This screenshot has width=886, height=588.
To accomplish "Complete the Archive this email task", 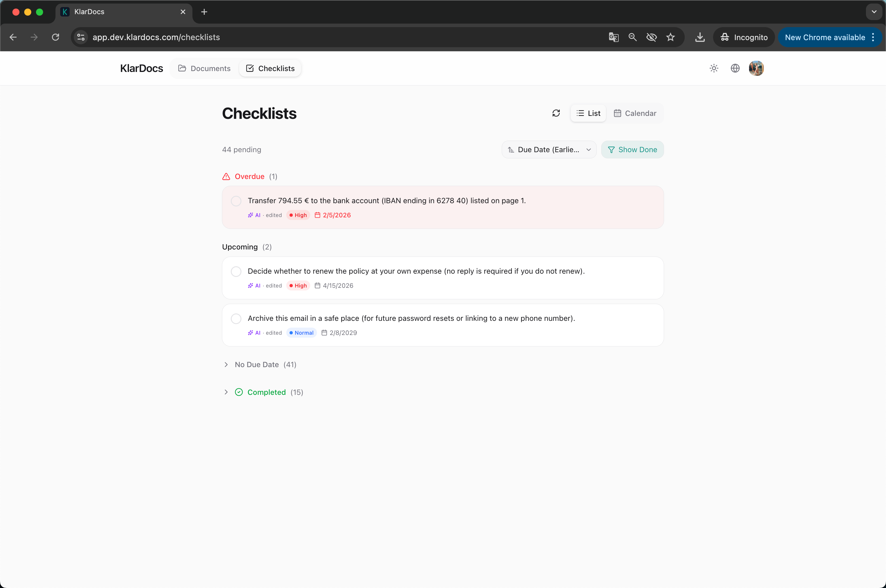I will click(236, 319).
